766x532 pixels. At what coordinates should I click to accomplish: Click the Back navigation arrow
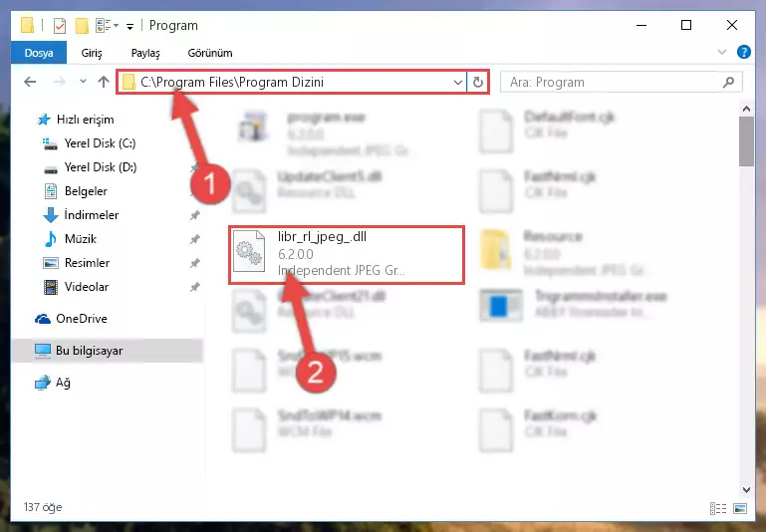tap(30, 82)
